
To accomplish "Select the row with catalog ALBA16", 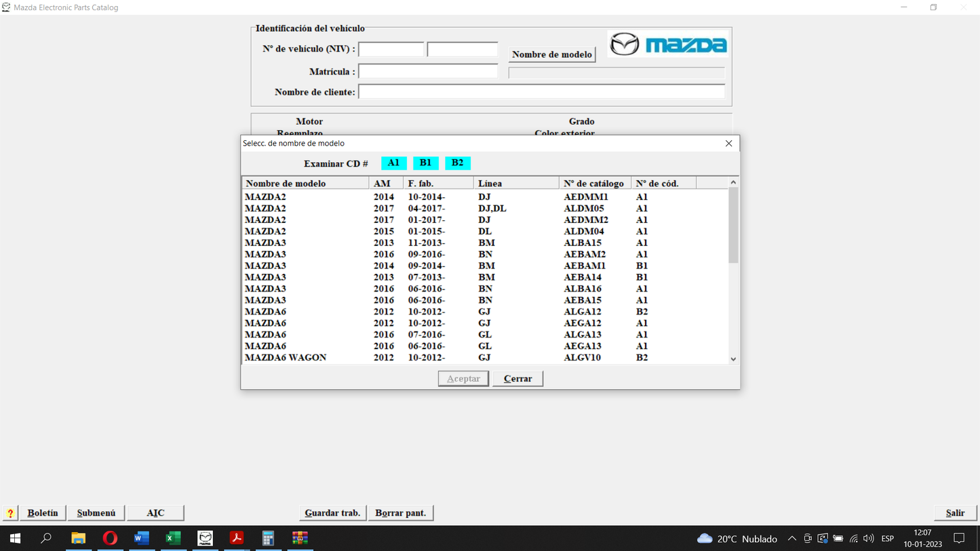I will [485, 289].
